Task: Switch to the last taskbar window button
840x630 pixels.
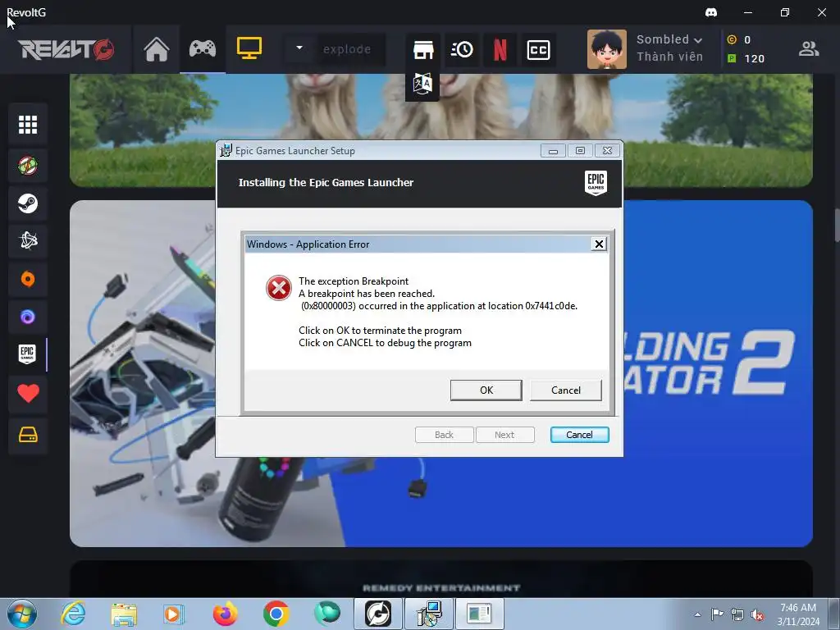Action: point(479,614)
